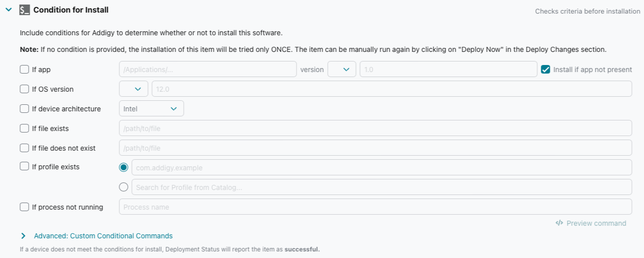Open the Intel device architecture dropdown

tap(152, 109)
